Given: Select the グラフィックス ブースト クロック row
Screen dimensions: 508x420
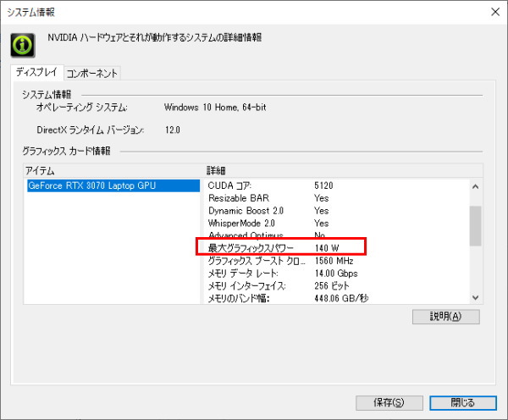Looking at the screenshot, I should 337,261.
